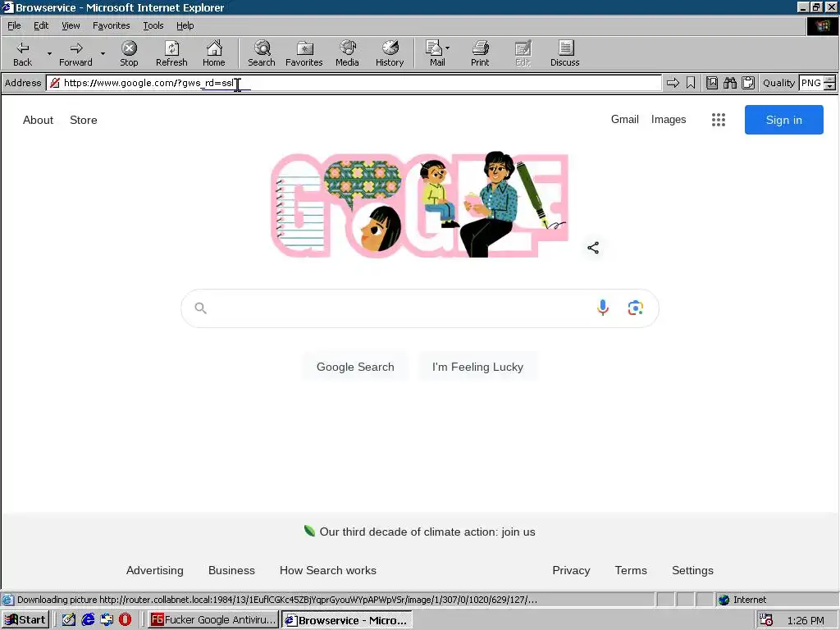
Task: Open the How Search works link
Action: tap(328, 571)
